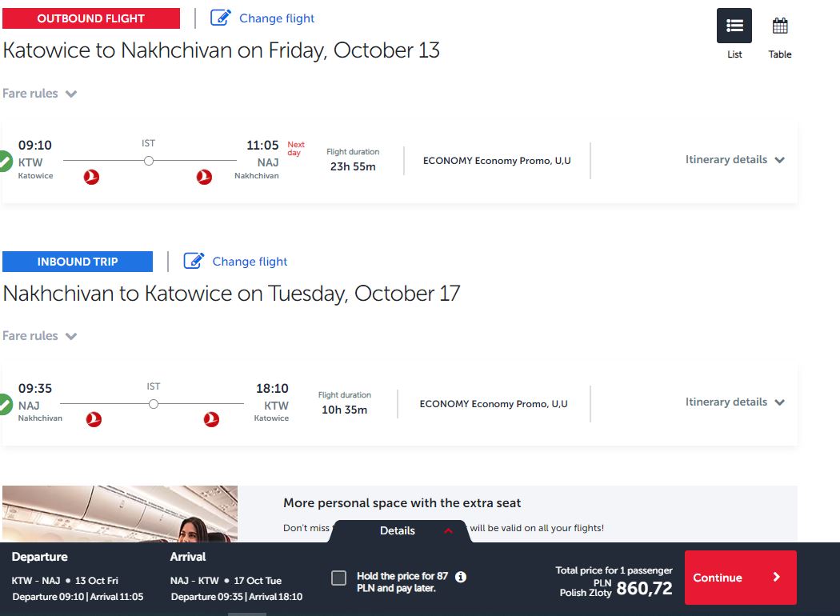
Task: Select the OUTBOUND FLIGHT label
Action: [x=91, y=18]
